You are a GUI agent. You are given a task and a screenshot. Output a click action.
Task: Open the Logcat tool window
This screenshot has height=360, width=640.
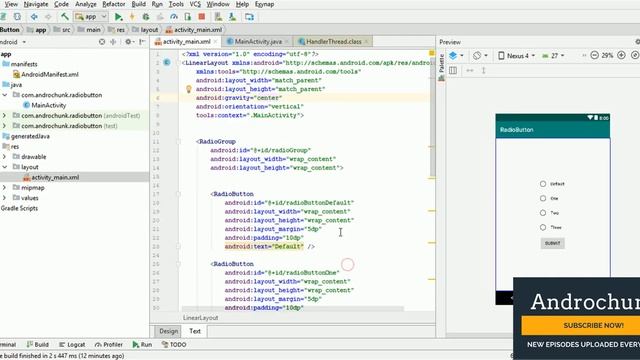click(x=72, y=344)
